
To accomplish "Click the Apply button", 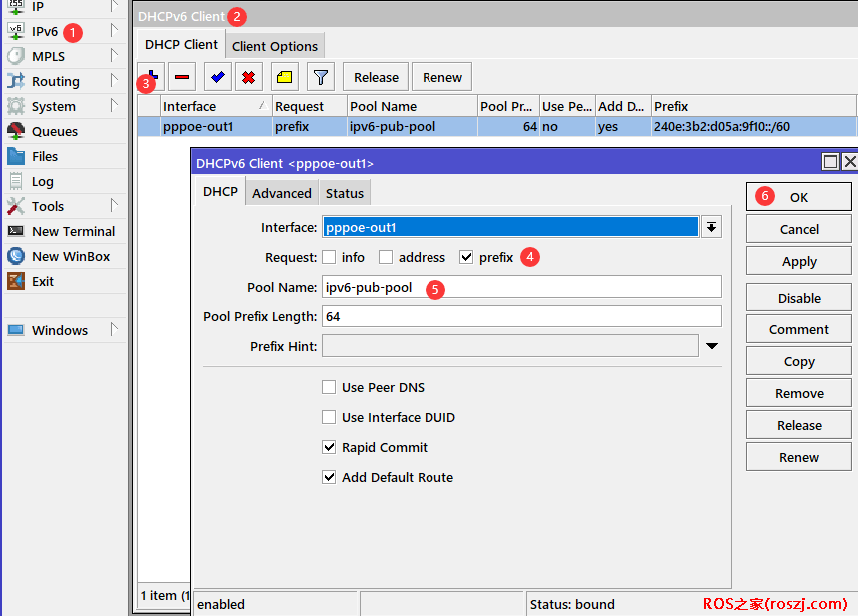I will [799, 261].
